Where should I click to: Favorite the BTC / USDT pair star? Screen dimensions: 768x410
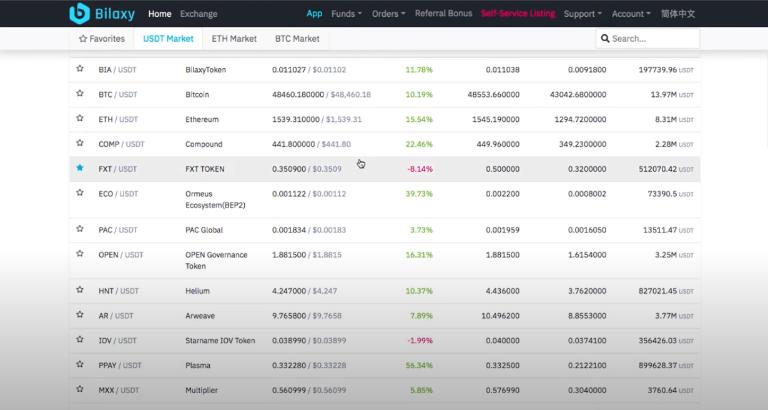pos(80,93)
